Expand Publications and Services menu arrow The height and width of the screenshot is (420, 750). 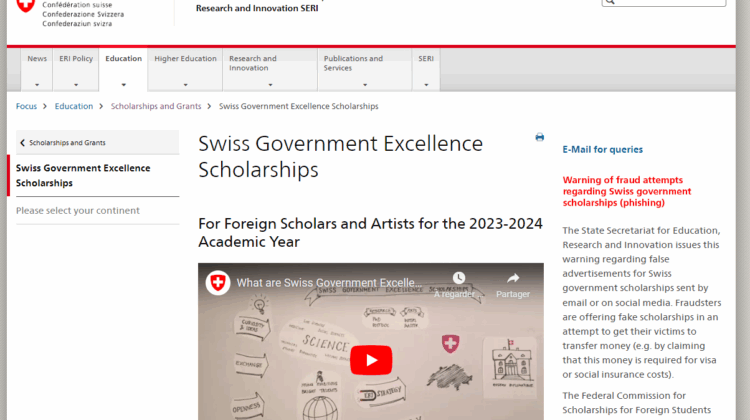(365, 85)
